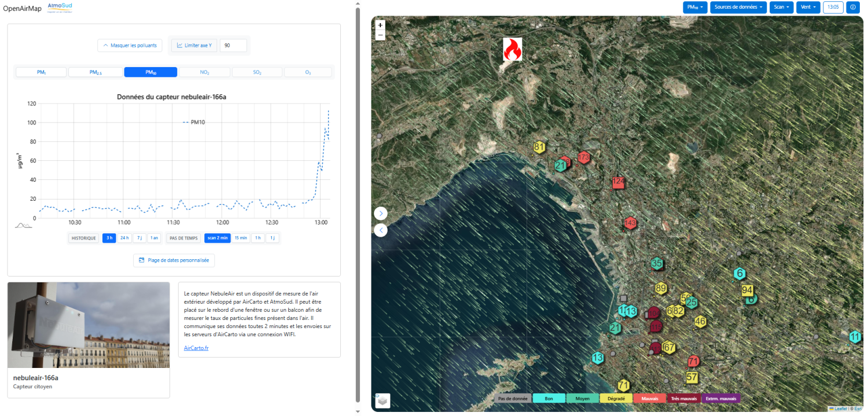
Task: Select the sensor marker showing 25
Action: pos(691,302)
